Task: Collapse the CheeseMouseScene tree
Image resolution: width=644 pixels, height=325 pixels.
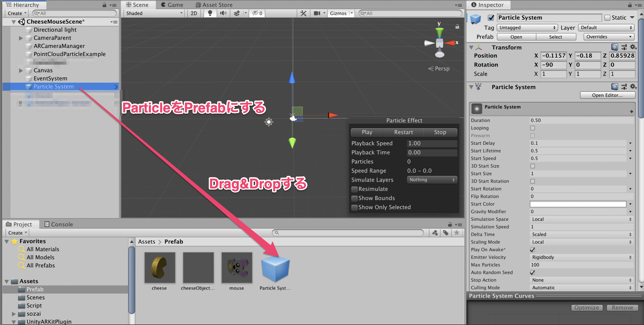Action: (x=14, y=22)
